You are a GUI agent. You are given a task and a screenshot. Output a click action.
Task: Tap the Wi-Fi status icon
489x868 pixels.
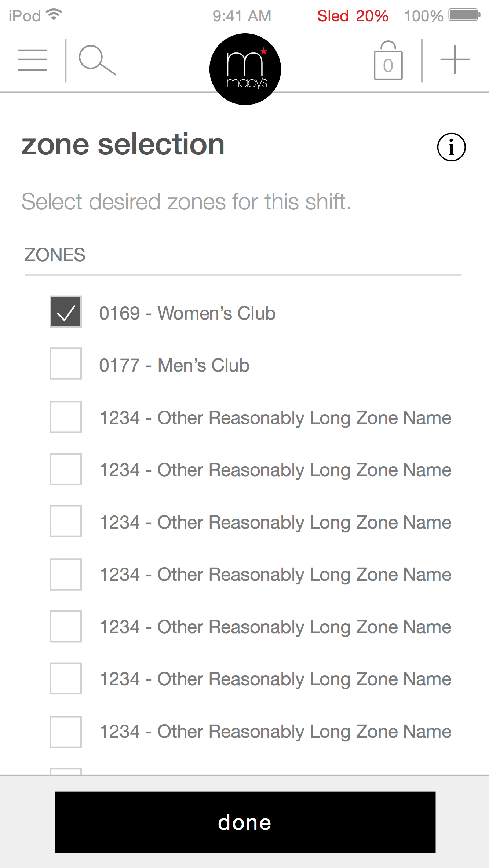[x=54, y=15]
